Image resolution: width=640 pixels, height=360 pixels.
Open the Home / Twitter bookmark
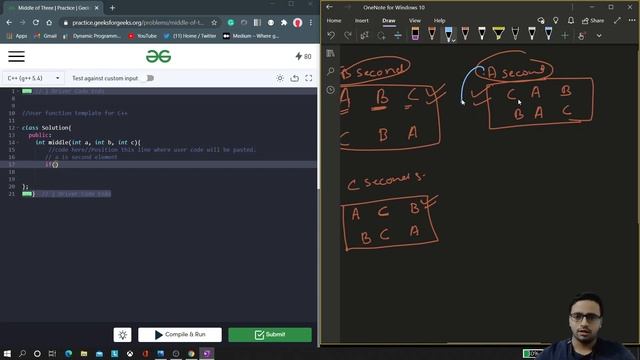[190, 36]
